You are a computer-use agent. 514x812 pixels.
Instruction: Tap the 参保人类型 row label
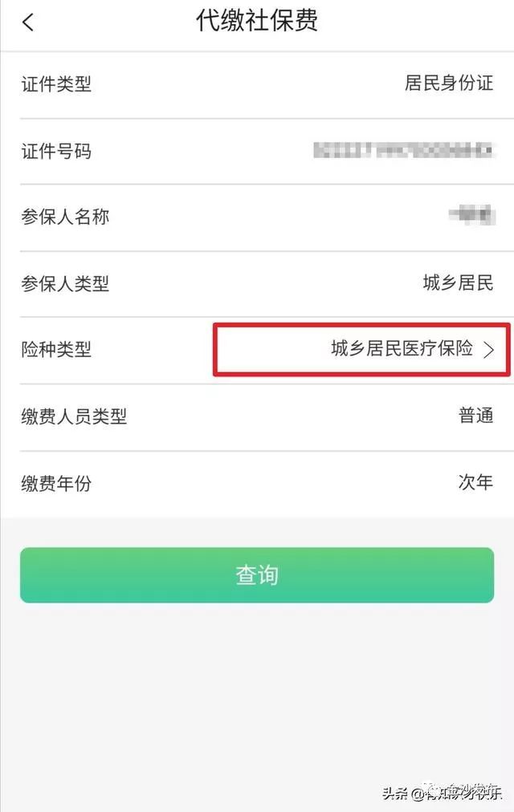point(65,283)
